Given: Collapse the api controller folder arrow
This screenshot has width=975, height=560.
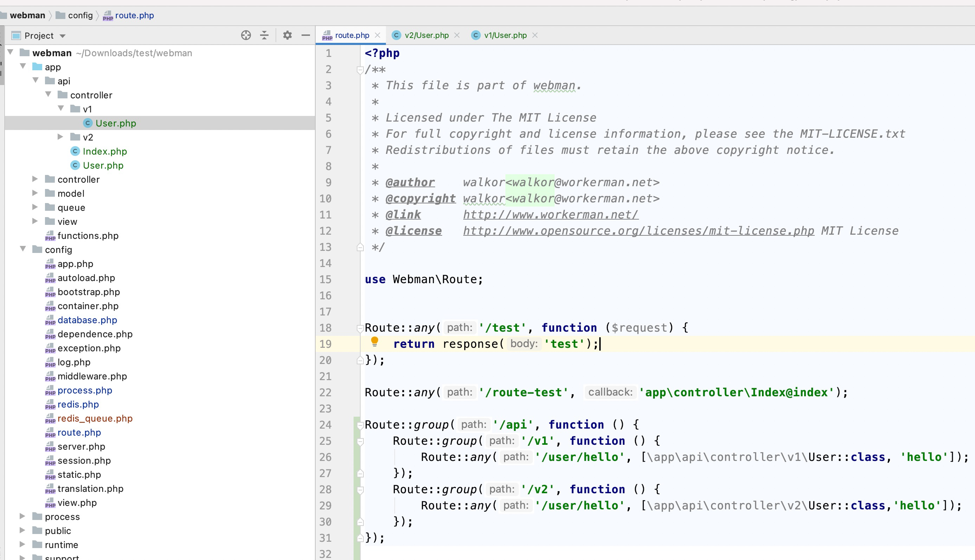Looking at the screenshot, I should pos(49,95).
